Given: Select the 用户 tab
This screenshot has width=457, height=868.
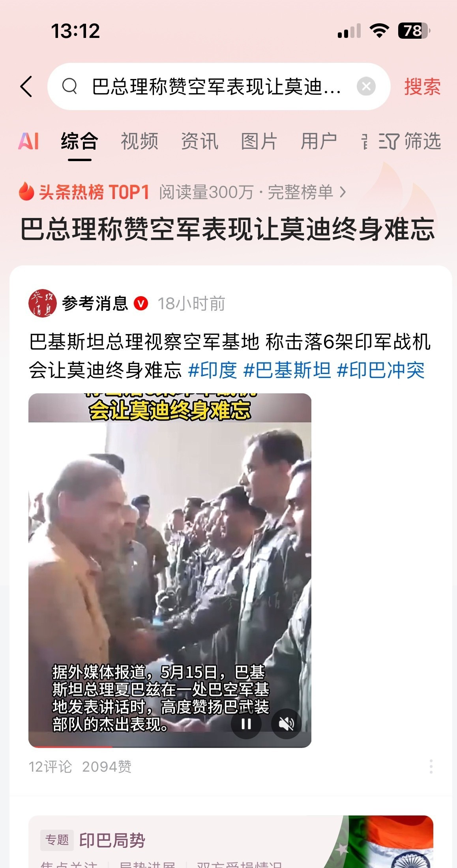Looking at the screenshot, I should 319,141.
